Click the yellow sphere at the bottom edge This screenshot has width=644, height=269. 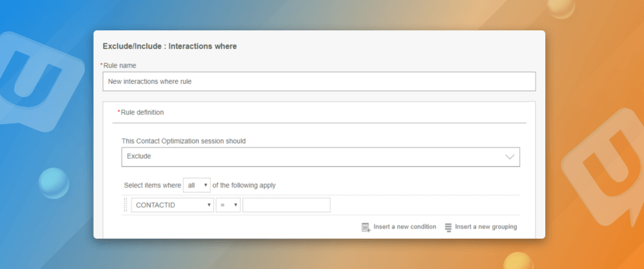[x=519, y=261]
